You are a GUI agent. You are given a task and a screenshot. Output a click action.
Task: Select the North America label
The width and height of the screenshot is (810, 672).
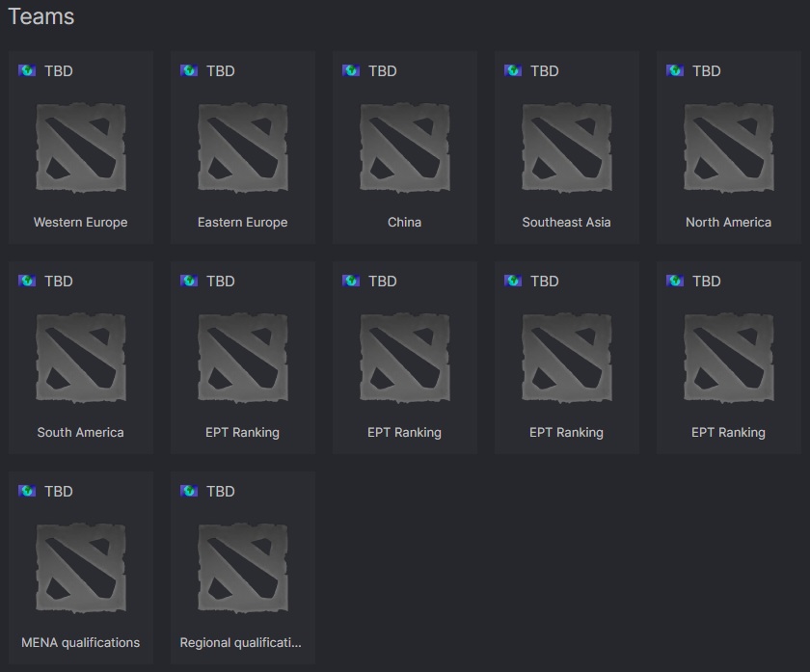(728, 222)
